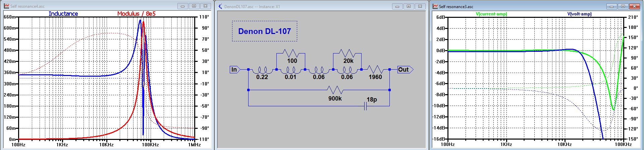Click the Self resonance4.asc window icon
The image size is (644, 150).
click(x=6, y=6)
